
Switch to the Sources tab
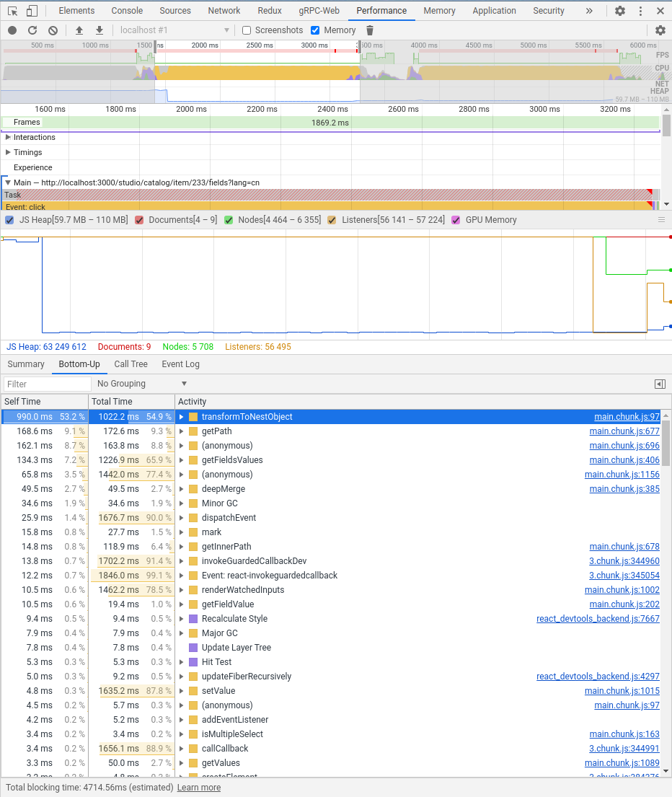[175, 11]
